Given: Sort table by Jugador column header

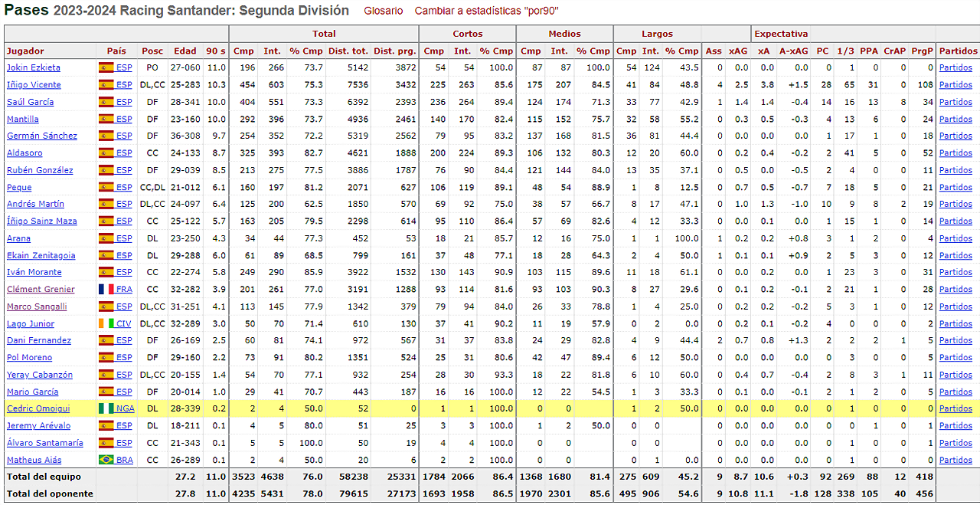Looking at the screenshot, I should coord(51,51).
